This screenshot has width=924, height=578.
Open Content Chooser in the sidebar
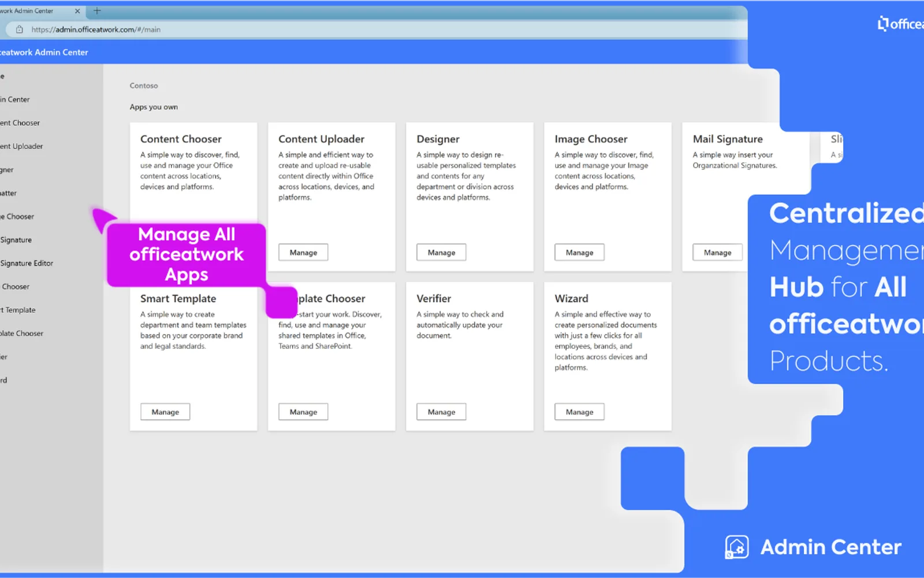(x=20, y=123)
